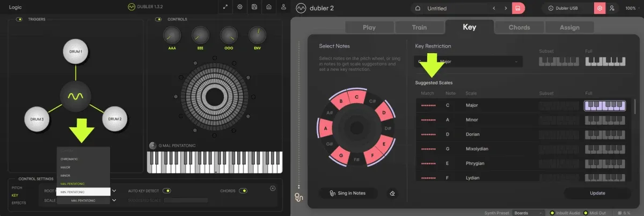This screenshot has height=216, width=644.
Task: Switch to the Play tab
Action: (x=369, y=27)
